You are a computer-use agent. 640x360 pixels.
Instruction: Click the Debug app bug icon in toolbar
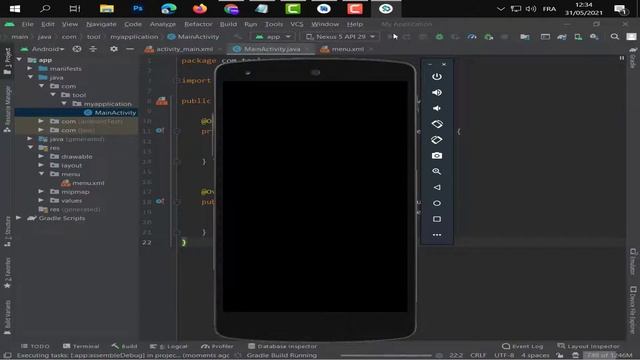point(439,37)
